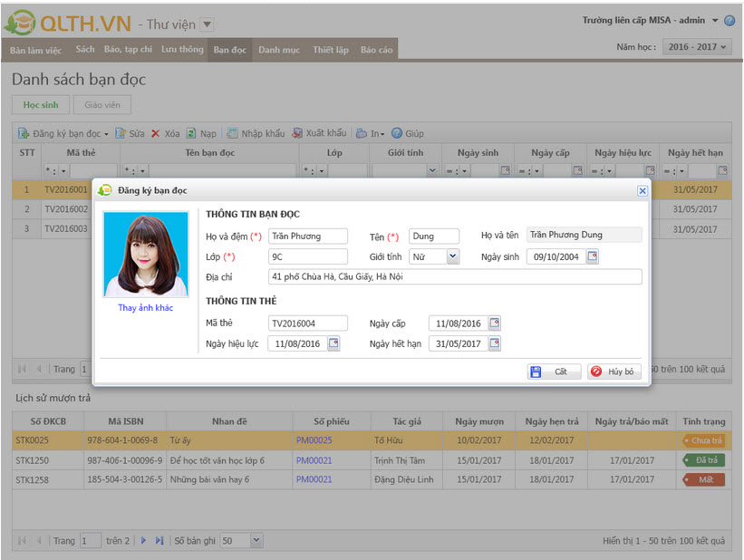Open calendar picker for Ngày sinh

[593, 257]
